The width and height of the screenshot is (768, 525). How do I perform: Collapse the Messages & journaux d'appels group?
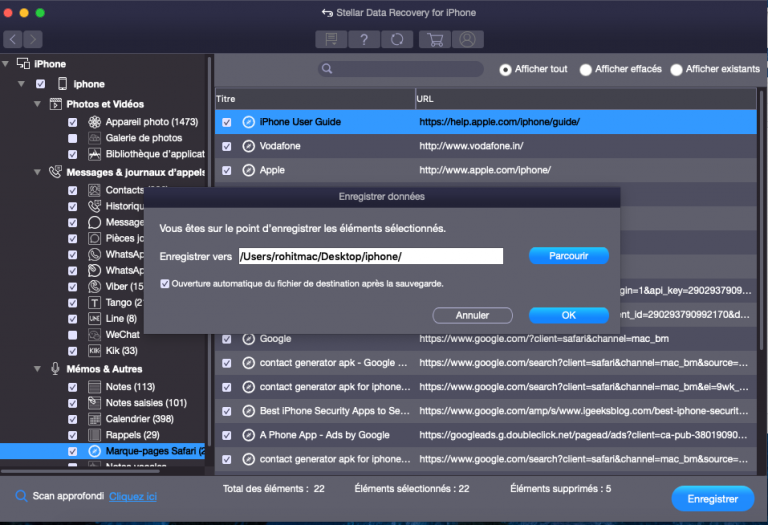point(37,172)
